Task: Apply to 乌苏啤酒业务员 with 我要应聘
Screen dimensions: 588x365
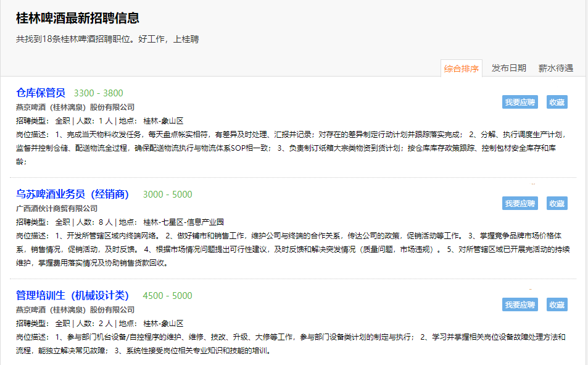Action: click(x=520, y=204)
